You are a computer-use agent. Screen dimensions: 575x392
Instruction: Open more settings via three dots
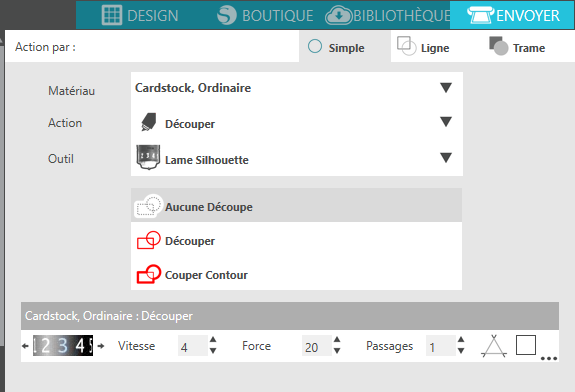(549, 358)
